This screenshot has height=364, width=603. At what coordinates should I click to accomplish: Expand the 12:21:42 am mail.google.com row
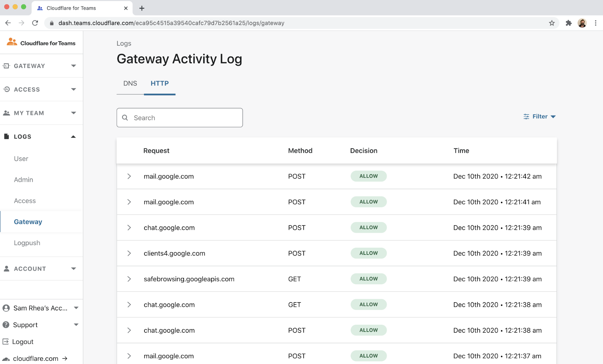(x=129, y=176)
